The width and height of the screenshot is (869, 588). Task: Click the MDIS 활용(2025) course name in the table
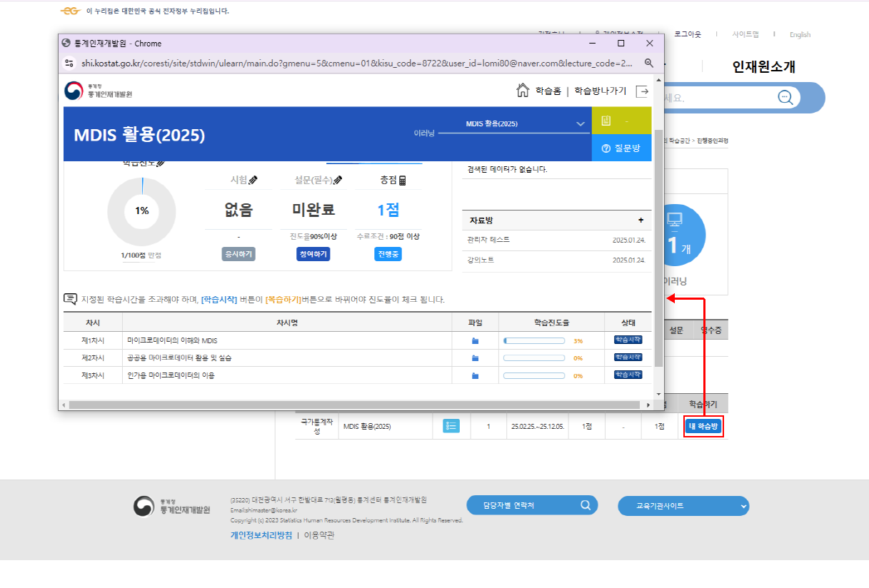click(367, 427)
